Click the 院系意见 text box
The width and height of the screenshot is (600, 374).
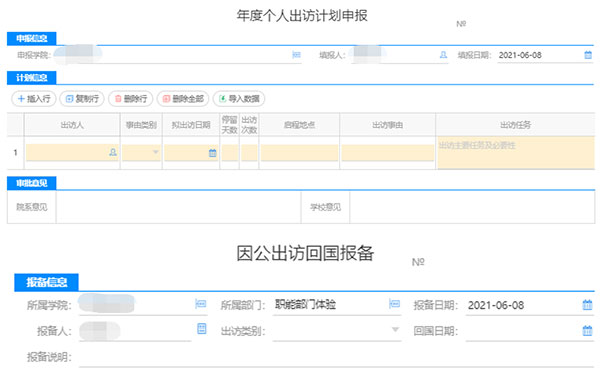point(178,207)
